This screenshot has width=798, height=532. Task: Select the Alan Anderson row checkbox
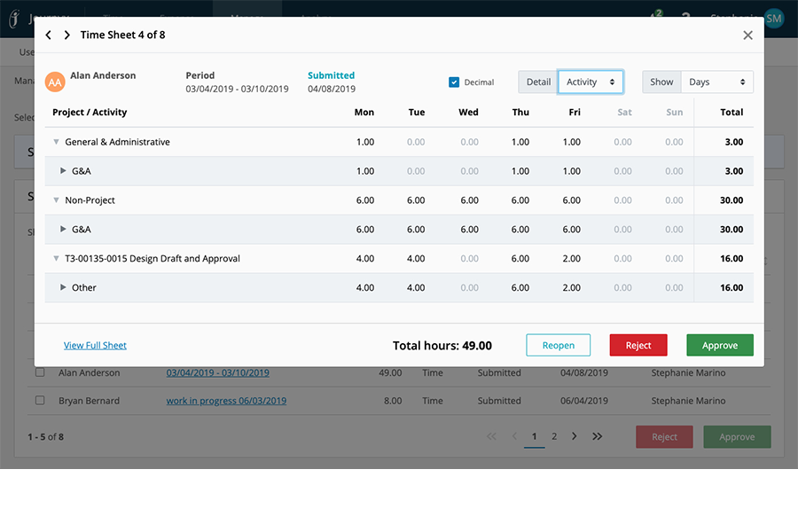(40, 373)
